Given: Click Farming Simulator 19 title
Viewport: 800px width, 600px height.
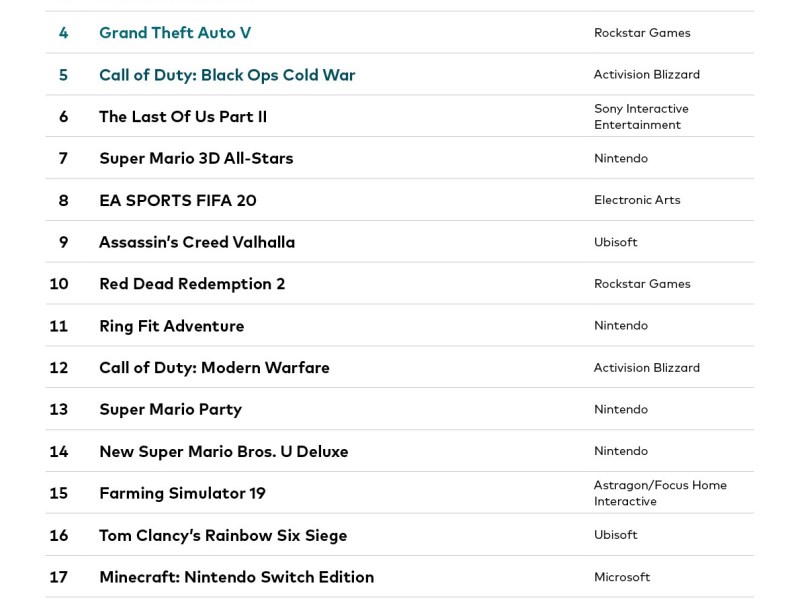Looking at the screenshot, I should coord(182,494).
